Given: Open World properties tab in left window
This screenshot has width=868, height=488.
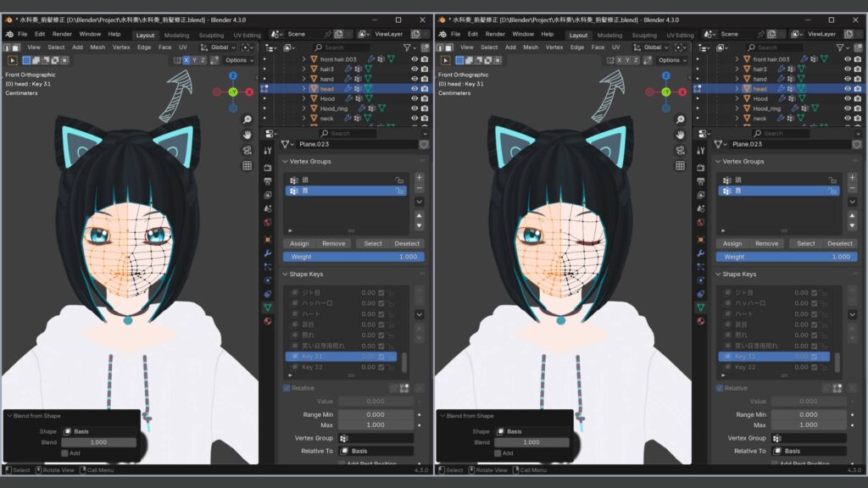Looking at the screenshot, I should coord(268,223).
